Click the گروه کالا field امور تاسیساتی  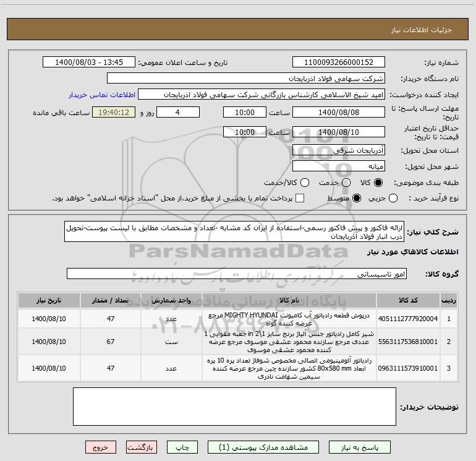[237, 274]
